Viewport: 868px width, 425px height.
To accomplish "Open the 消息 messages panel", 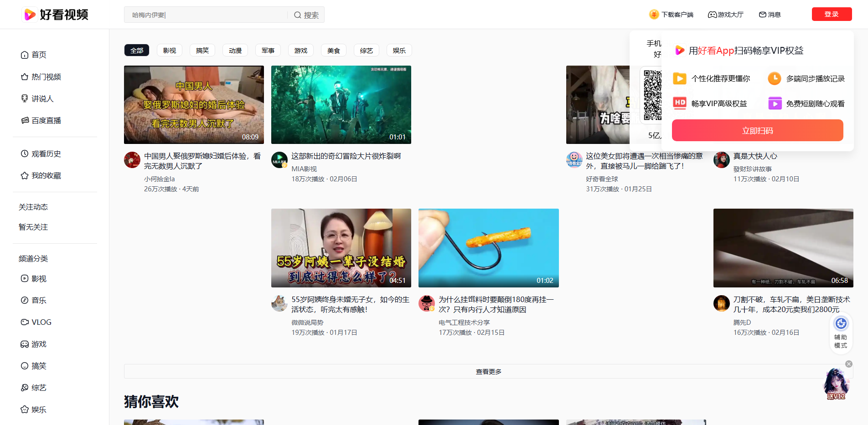I will click(x=769, y=14).
